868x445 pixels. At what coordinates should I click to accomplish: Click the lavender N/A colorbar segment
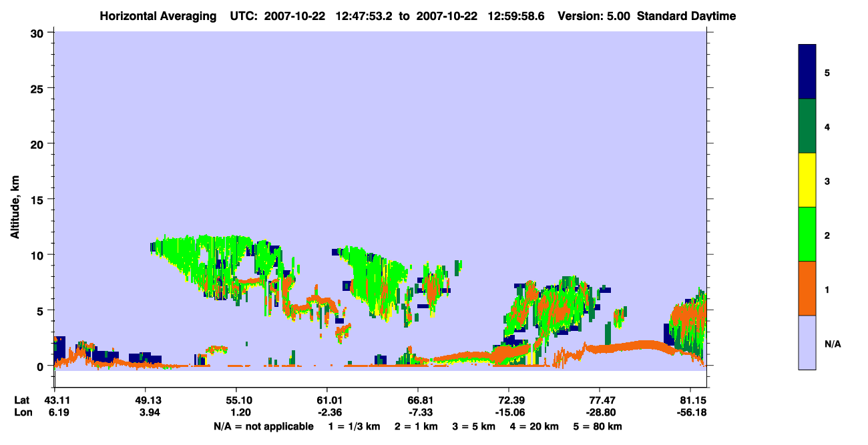807,342
